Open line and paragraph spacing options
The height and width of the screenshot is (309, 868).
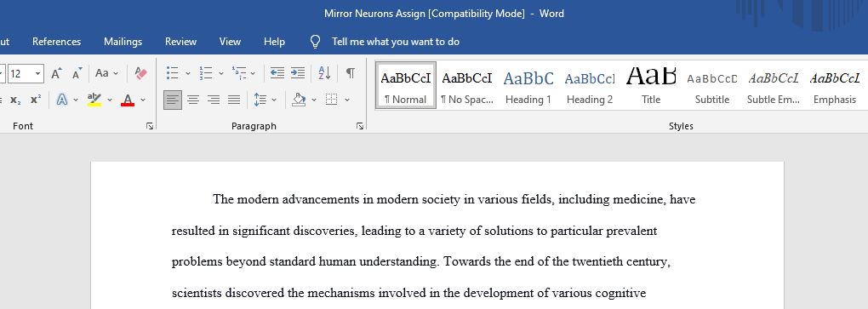(x=260, y=100)
